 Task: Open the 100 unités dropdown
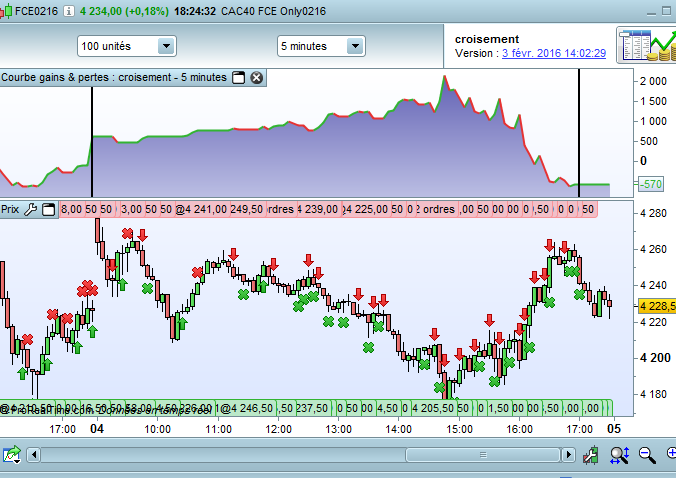[126, 46]
